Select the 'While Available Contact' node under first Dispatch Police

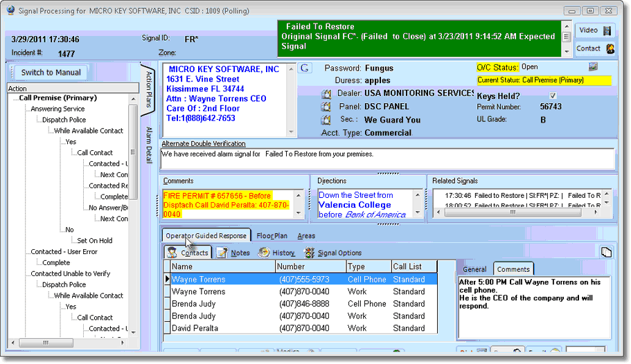(89, 131)
